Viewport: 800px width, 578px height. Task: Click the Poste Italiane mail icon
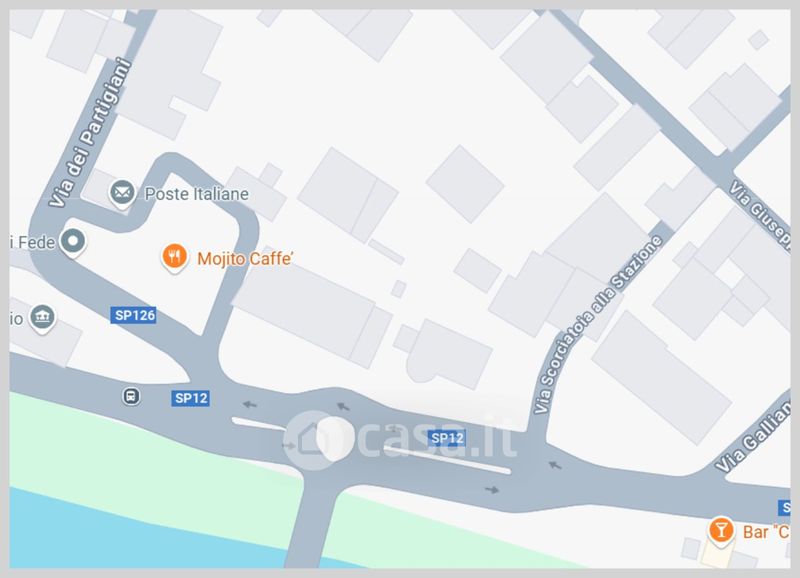122,193
